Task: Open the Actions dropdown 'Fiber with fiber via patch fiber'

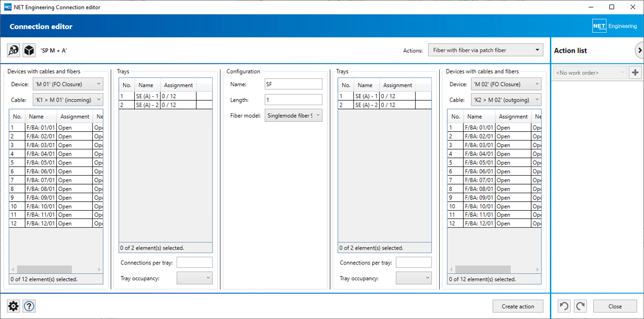Action: click(486, 50)
